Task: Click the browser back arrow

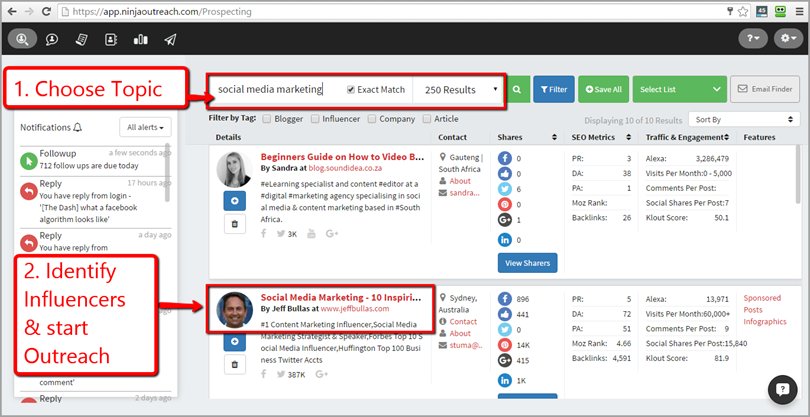Action: point(11,11)
